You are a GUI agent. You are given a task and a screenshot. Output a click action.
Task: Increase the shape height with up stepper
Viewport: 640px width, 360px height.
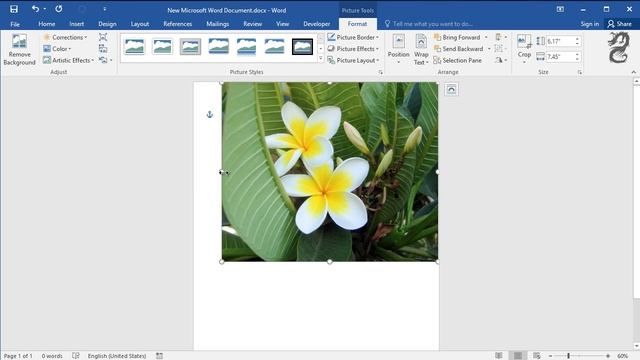tap(577, 39)
